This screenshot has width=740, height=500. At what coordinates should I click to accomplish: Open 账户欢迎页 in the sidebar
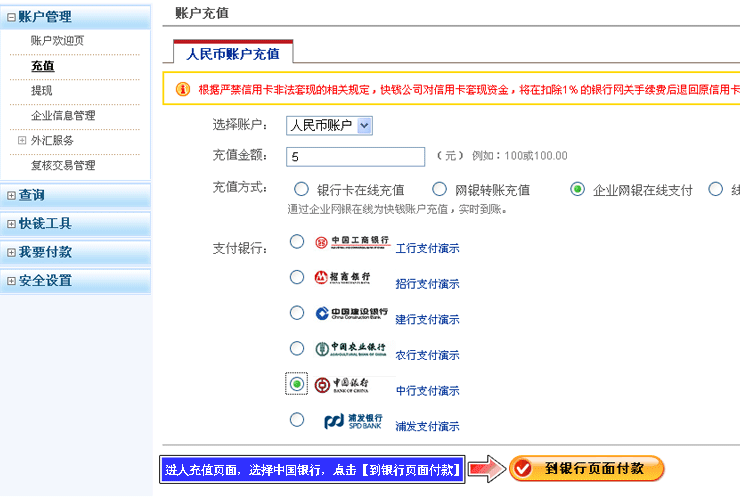pos(57,41)
